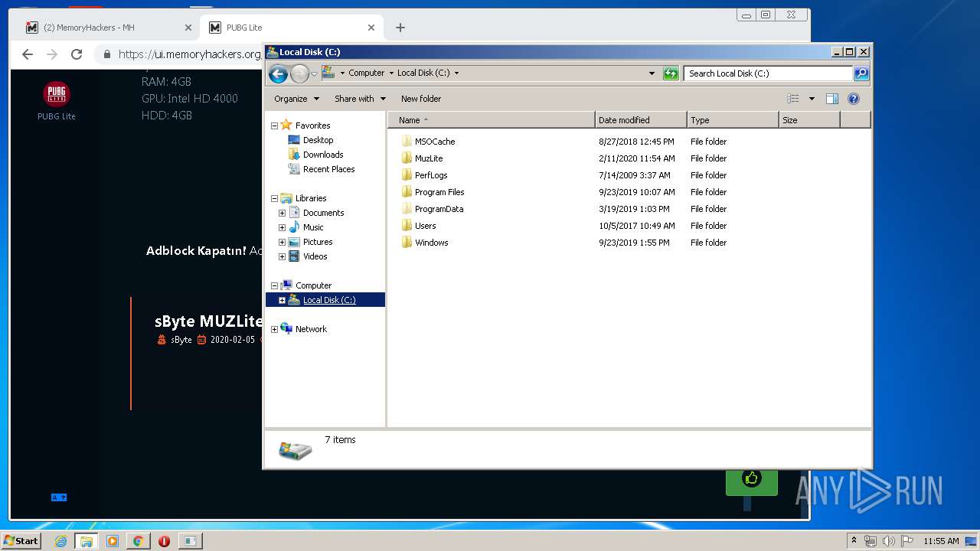Image resolution: width=980 pixels, height=551 pixels.
Task: Click the PUBG Lite logo in browser sidebar
Action: [x=57, y=94]
